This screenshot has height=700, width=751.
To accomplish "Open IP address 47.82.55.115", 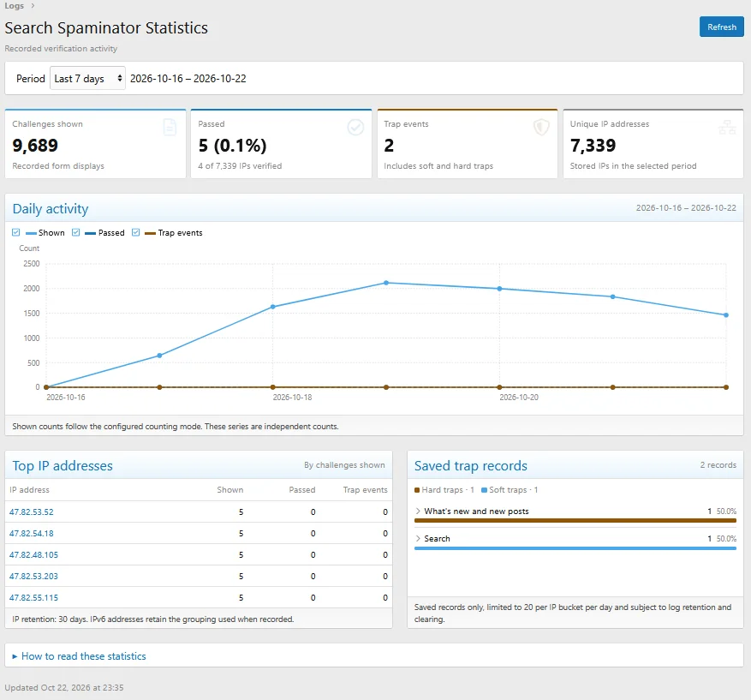I will 33,597.
